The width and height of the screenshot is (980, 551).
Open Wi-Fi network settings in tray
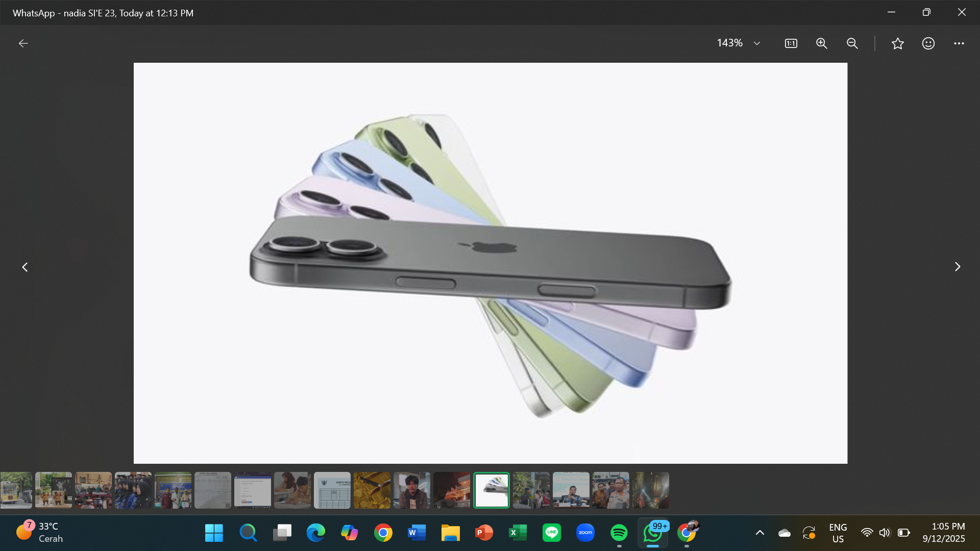867,533
